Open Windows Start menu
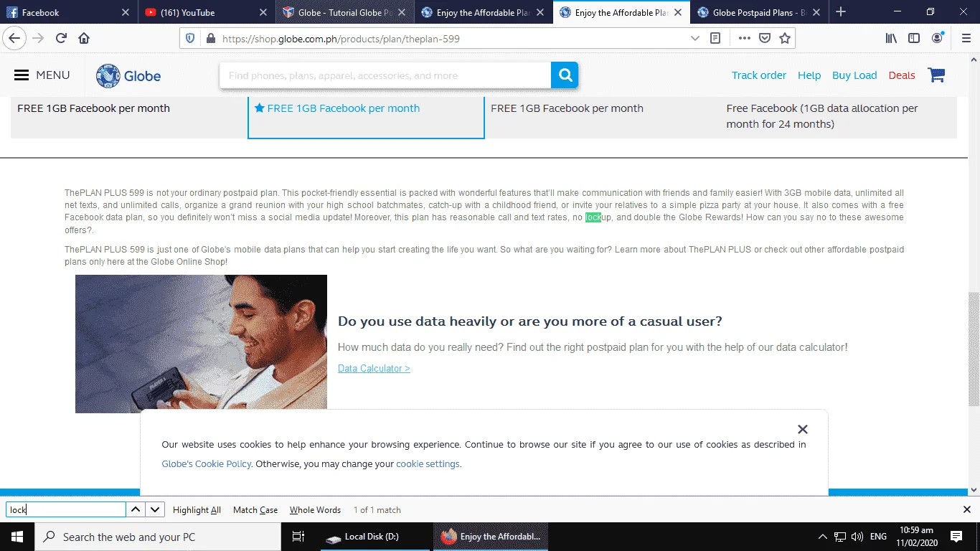The height and width of the screenshot is (551, 980). 17,537
